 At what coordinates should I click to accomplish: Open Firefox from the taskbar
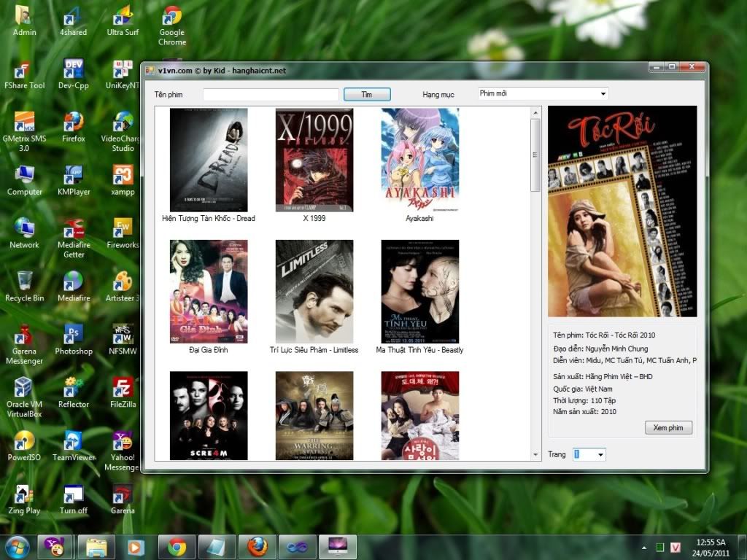258,547
